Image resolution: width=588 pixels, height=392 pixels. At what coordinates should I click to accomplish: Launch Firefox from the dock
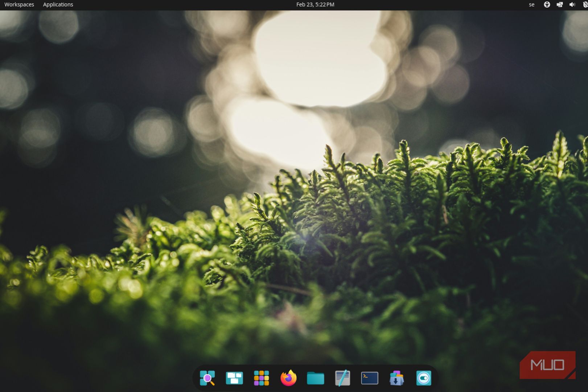[x=288, y=378]
